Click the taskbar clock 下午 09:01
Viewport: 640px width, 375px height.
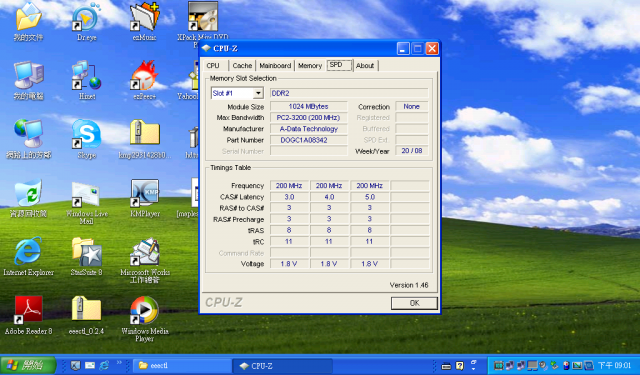614,366
